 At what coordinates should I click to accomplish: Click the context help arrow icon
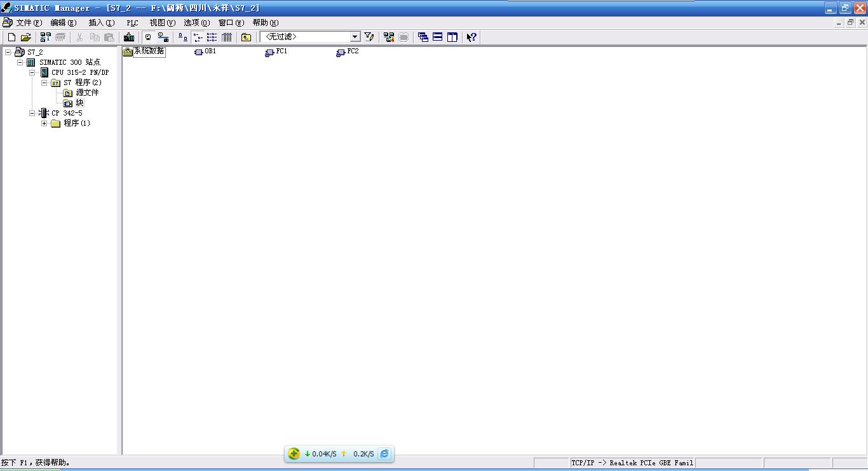tap(471, 37)
